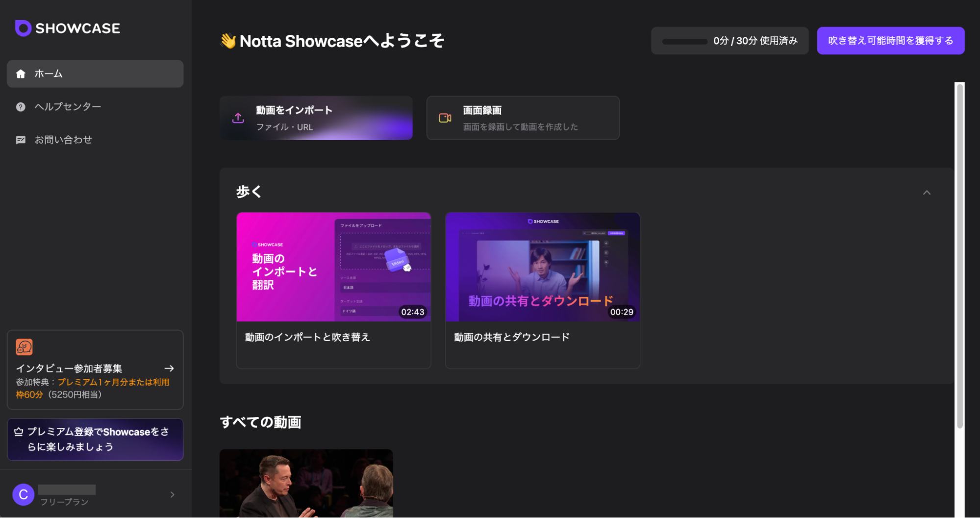Expand account menu via chevron near フリープラン

coord(173,495)
